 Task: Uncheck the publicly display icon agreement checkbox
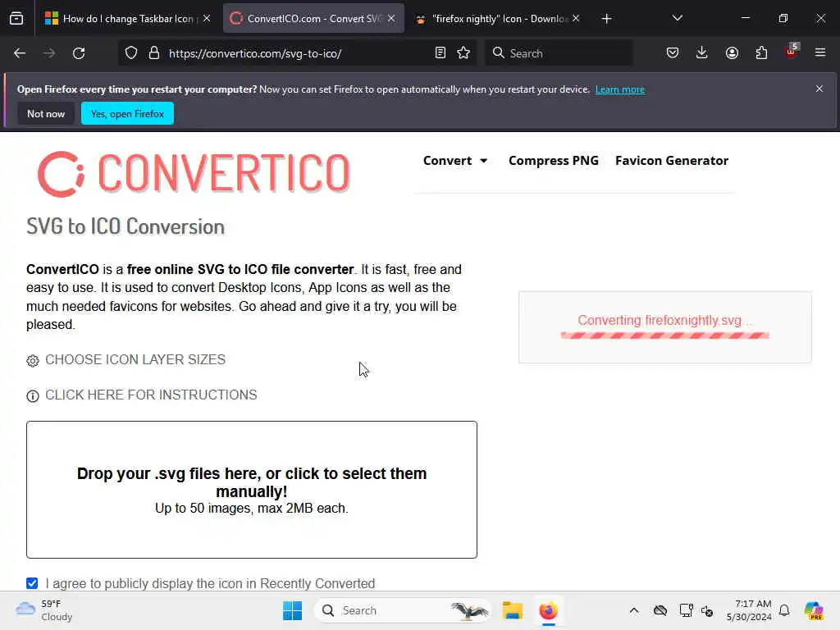pos(32,583)
